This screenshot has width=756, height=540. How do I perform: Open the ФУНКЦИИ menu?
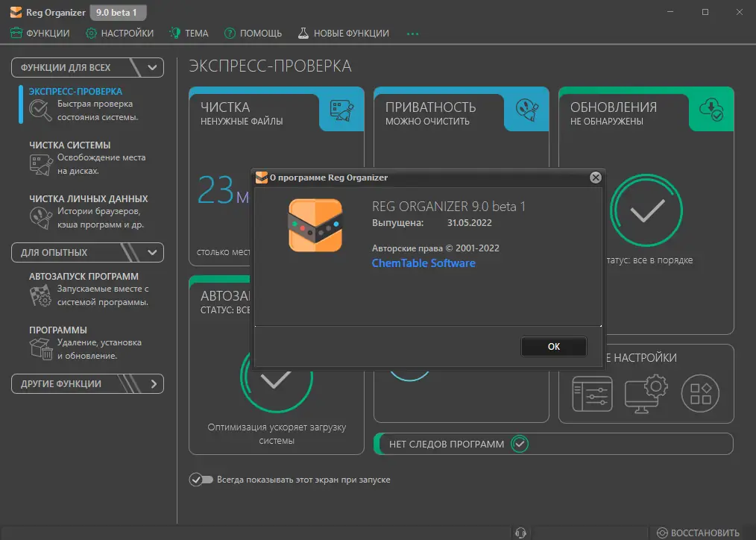pos(40,34)
